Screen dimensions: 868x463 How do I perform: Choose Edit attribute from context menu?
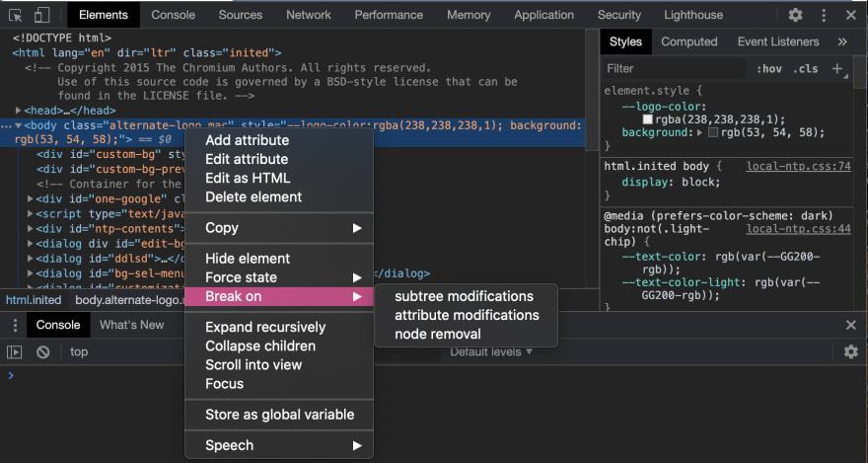(x=279, y=159)
